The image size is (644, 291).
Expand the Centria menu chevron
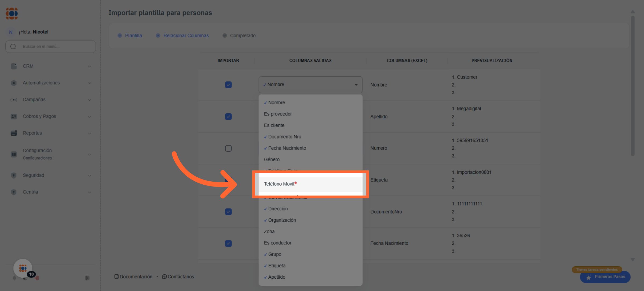(x=90, y=192)
